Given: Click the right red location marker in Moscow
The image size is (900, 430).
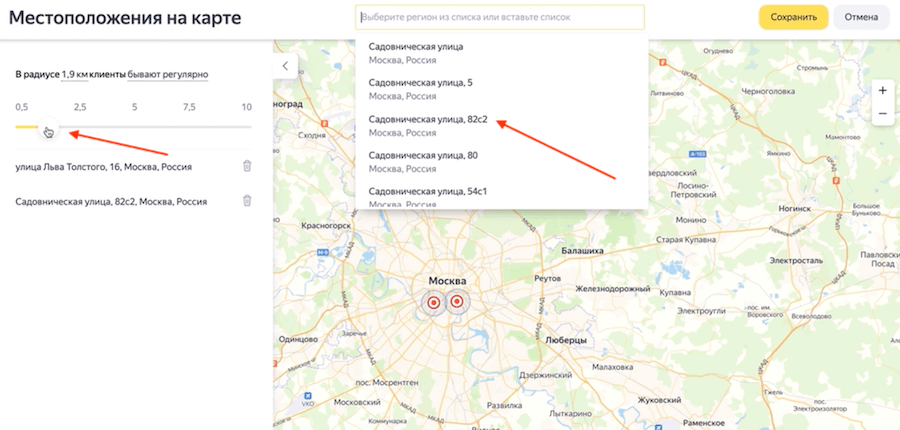Looking at the screenshot, I should pyautogui.click(x=457, y=301).
